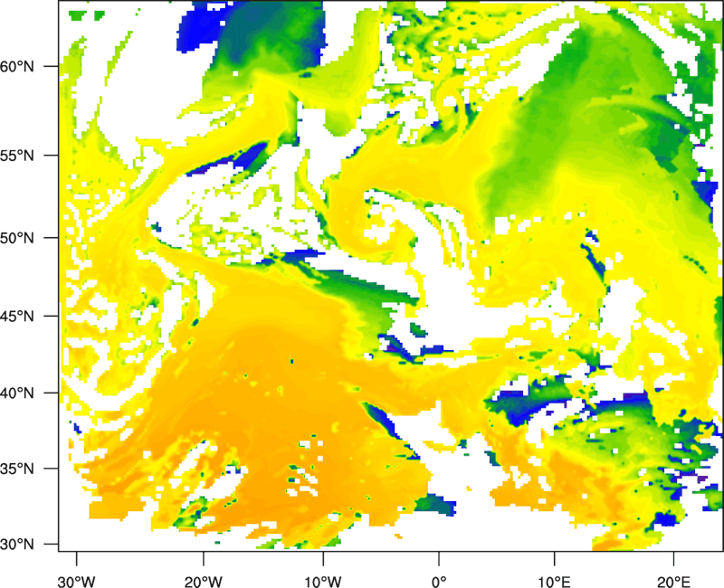This screenshot has height=588, width=724.
Task: Click the 10°E longitude label
Action: coord(554,582)
